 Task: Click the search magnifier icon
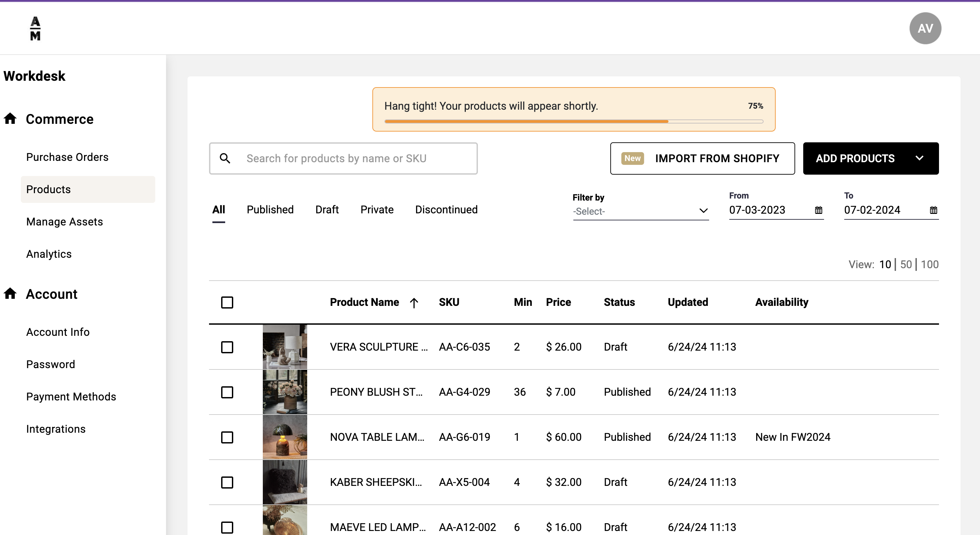[x=225, y=158]
